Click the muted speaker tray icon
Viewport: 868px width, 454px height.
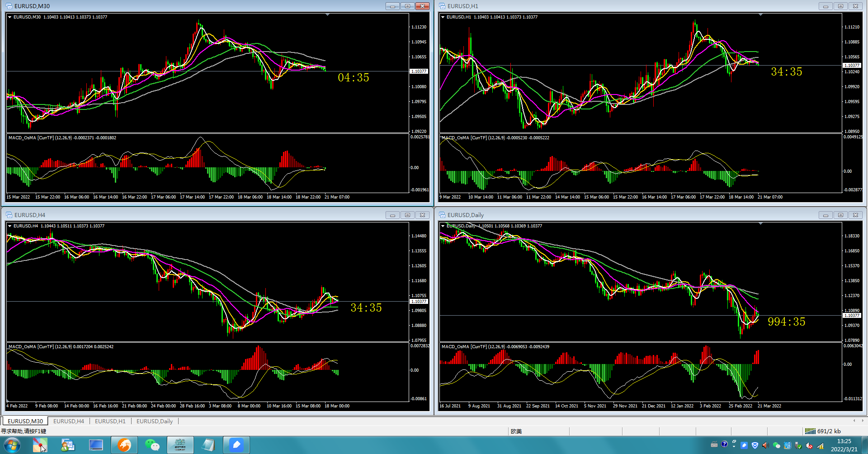click(809, 445)
